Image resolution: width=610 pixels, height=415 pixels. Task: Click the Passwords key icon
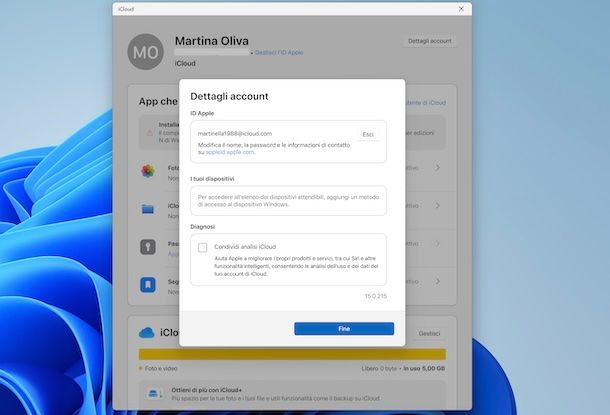tap(148, 247)
